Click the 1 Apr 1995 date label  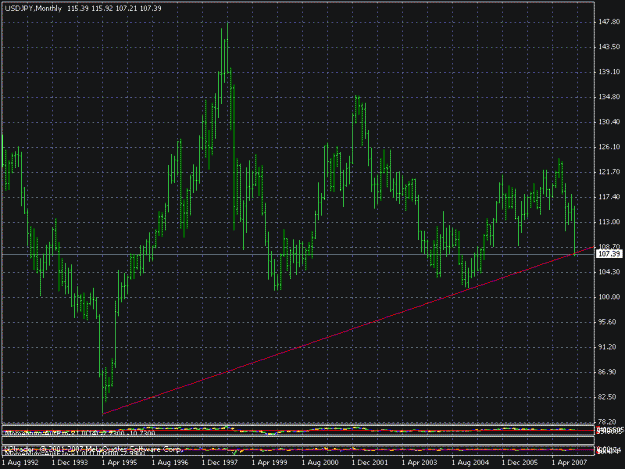tap(120, 463)
